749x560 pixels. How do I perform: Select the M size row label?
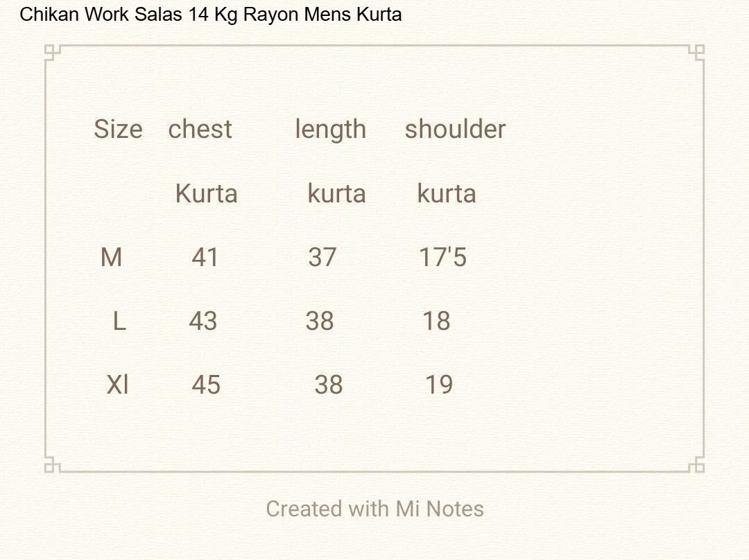click(111, 258)
